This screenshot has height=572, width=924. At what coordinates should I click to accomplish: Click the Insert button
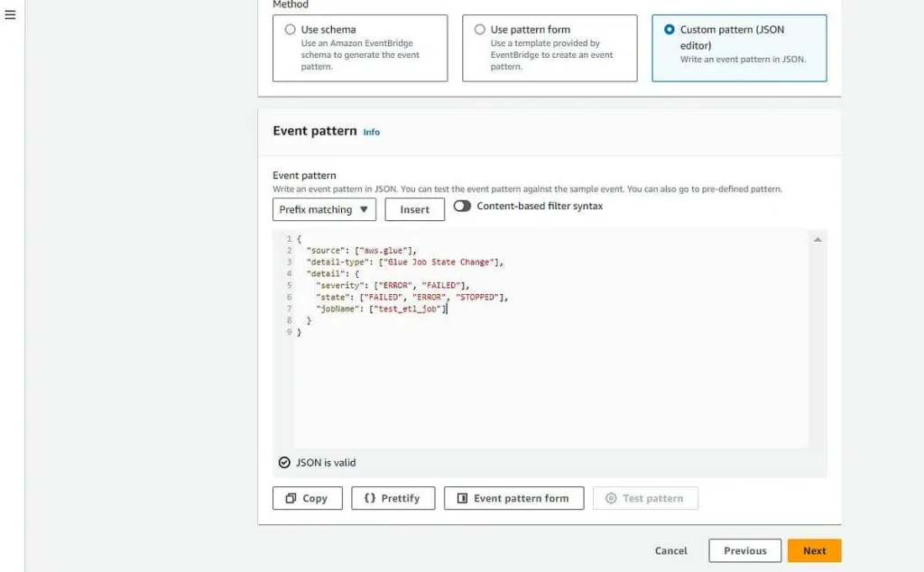415,209
